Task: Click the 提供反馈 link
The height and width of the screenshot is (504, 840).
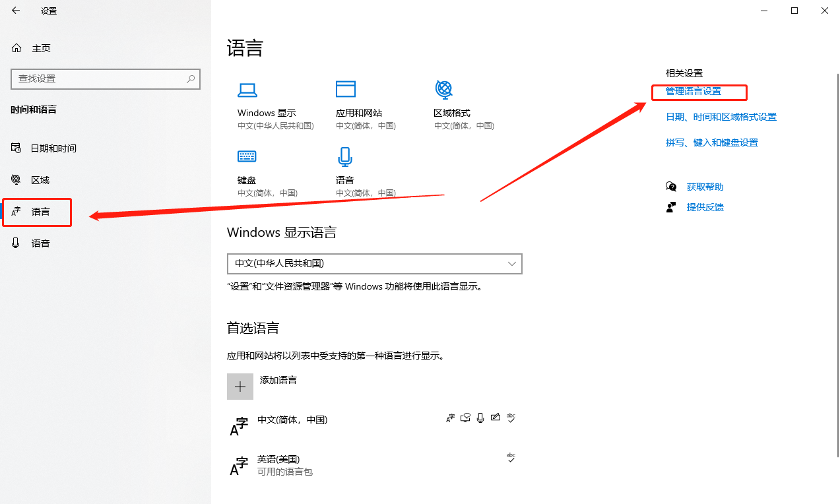Action: (705, 207)
